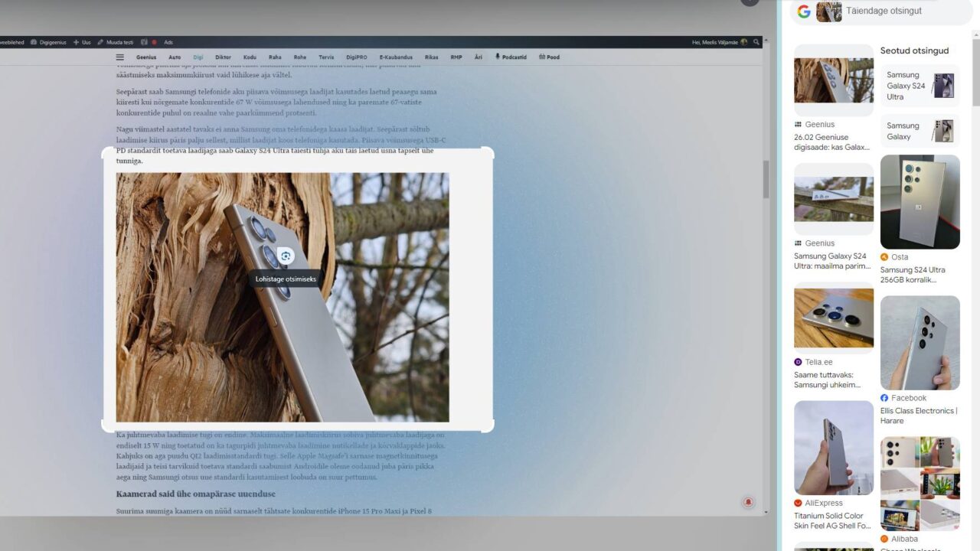The height and width of the screenshot is (551, 980).
Task: Click the phone-on-tree-bark result thumbnail
Action: coord(834,80)
